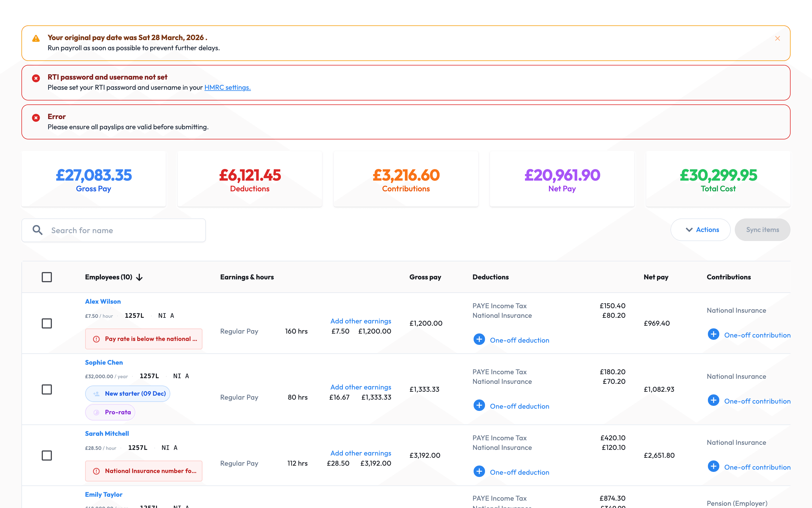The height and width of the screenshot is (508, 812).
Task: Click the Net pay column header
Action: click(656, 277)
